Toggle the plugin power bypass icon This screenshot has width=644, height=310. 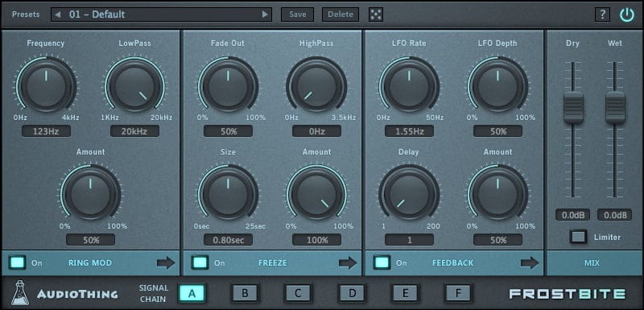click(x=627, y=14)
